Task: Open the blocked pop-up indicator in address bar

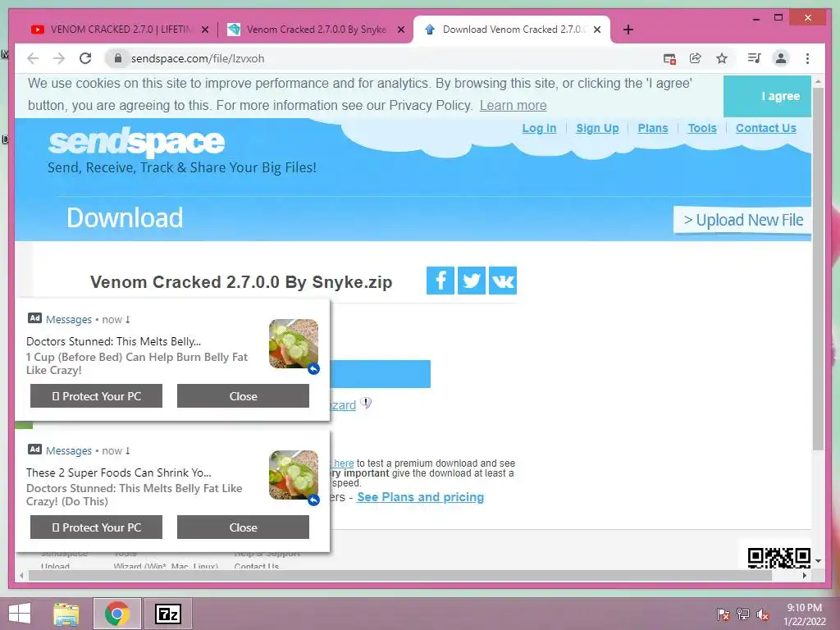Action: (669, 59)
